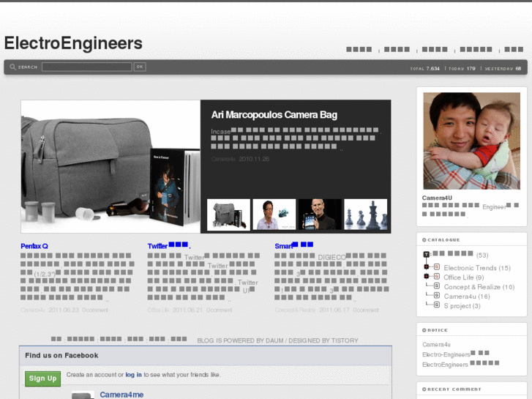Open the Twitter post title
The width and height of the screenshot is (532, 399).
[168, 245]
